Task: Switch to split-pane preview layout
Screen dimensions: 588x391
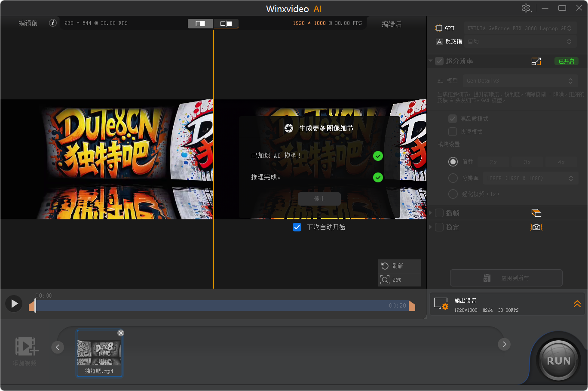Action: pyautogui.click(x=226, y=24)
